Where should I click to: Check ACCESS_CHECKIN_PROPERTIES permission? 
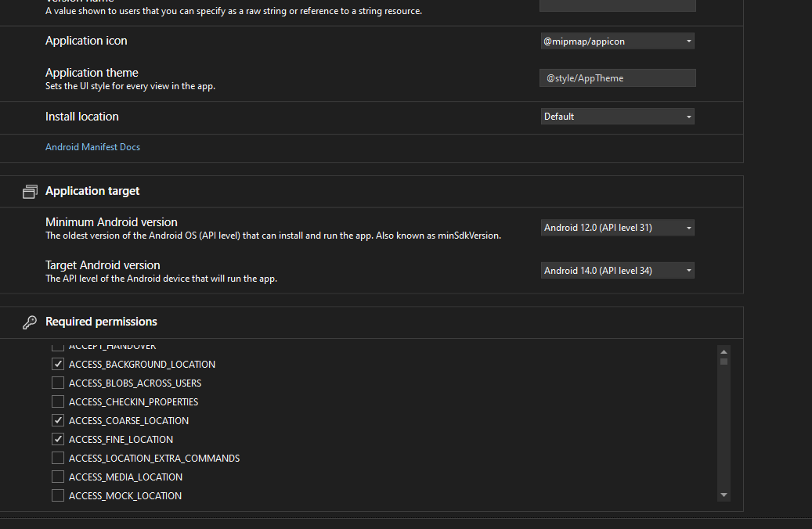(58, 401)
